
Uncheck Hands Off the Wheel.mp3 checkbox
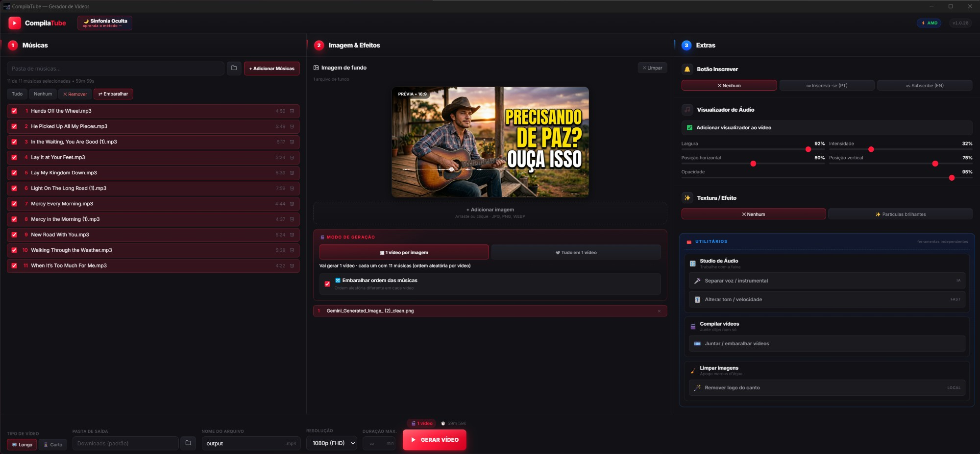14,111
